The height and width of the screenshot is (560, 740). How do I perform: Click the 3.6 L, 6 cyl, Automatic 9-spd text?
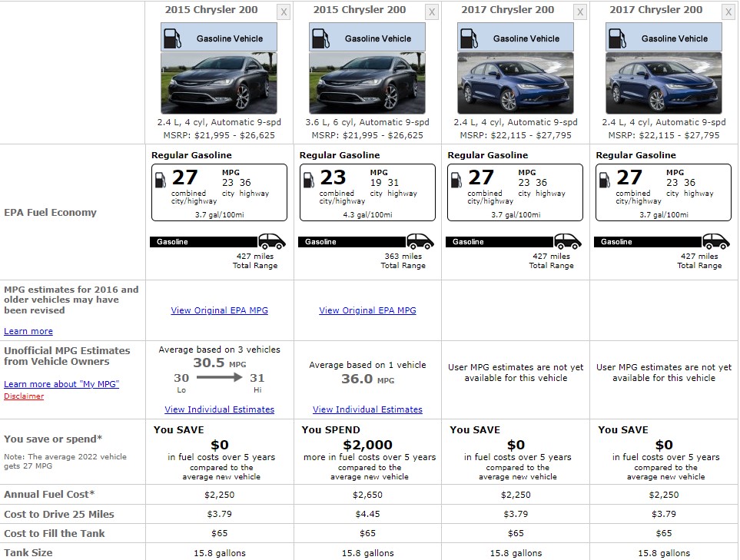pos(367,122)
